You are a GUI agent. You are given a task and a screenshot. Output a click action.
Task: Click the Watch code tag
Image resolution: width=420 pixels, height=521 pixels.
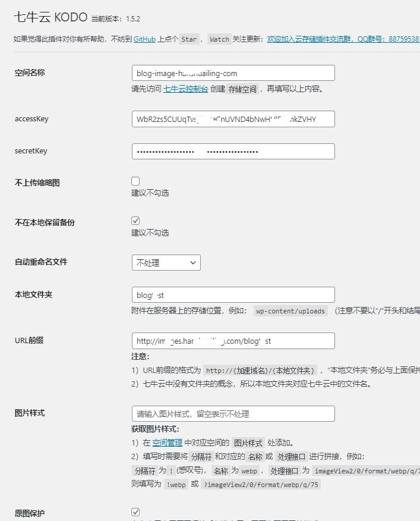point(219,39)
